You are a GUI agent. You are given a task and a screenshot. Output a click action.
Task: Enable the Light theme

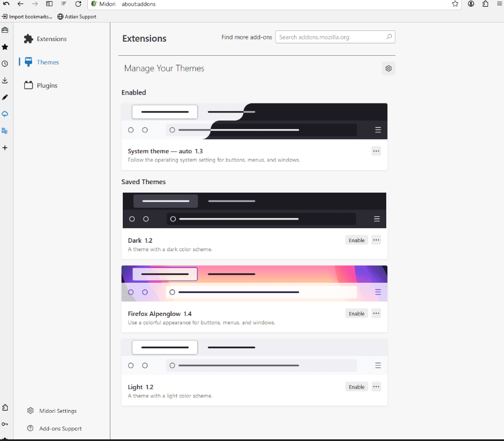tap(356, 386)
